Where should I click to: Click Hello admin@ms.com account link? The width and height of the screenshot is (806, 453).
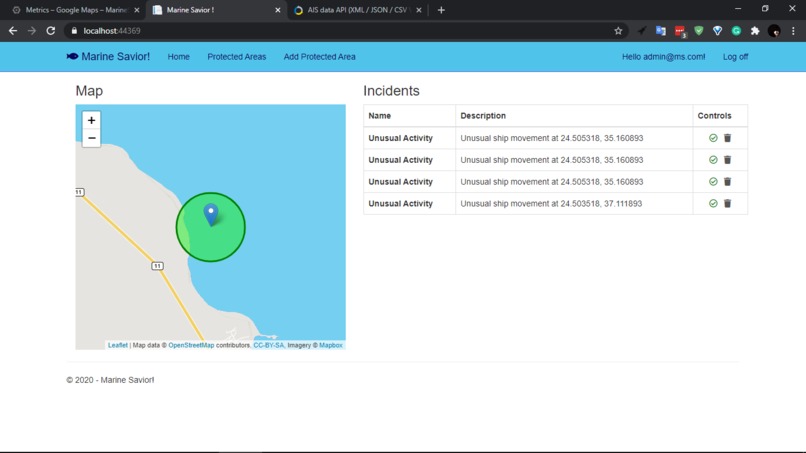pos(664,57)
